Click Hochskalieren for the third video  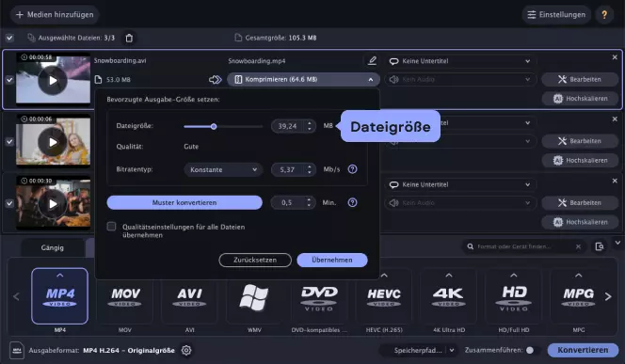click(x=580, y=222)
